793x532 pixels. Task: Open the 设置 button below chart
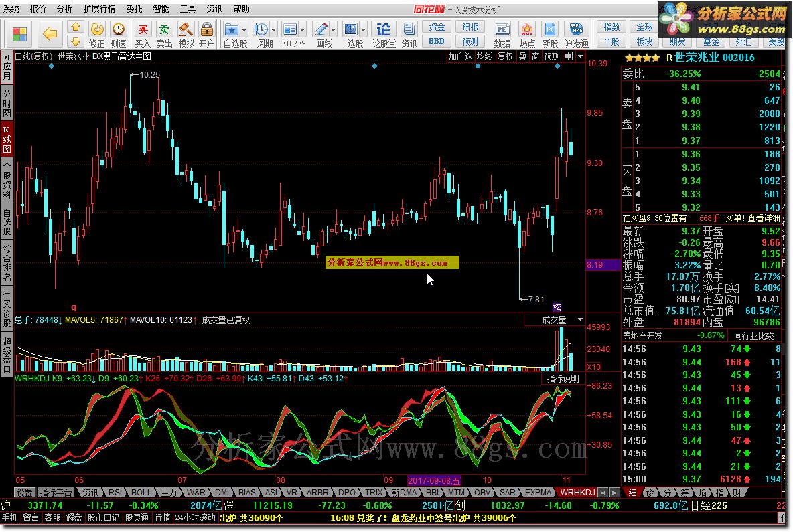coord(24,492)
